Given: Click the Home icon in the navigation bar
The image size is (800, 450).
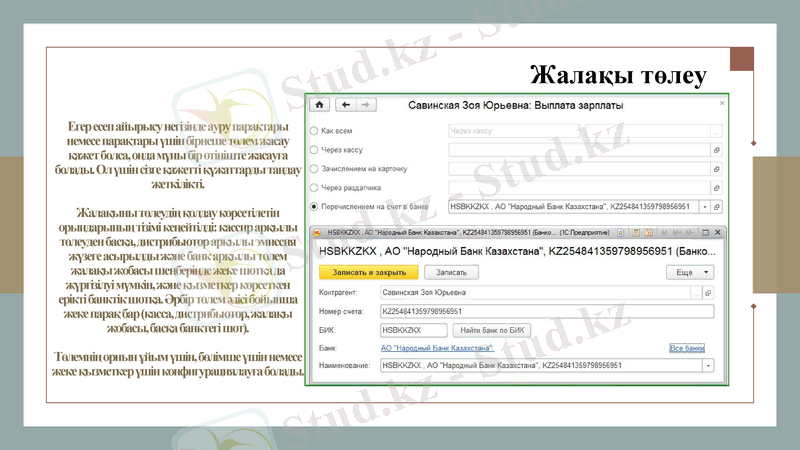Looking at the screenshot, I should tap(320, 105).
